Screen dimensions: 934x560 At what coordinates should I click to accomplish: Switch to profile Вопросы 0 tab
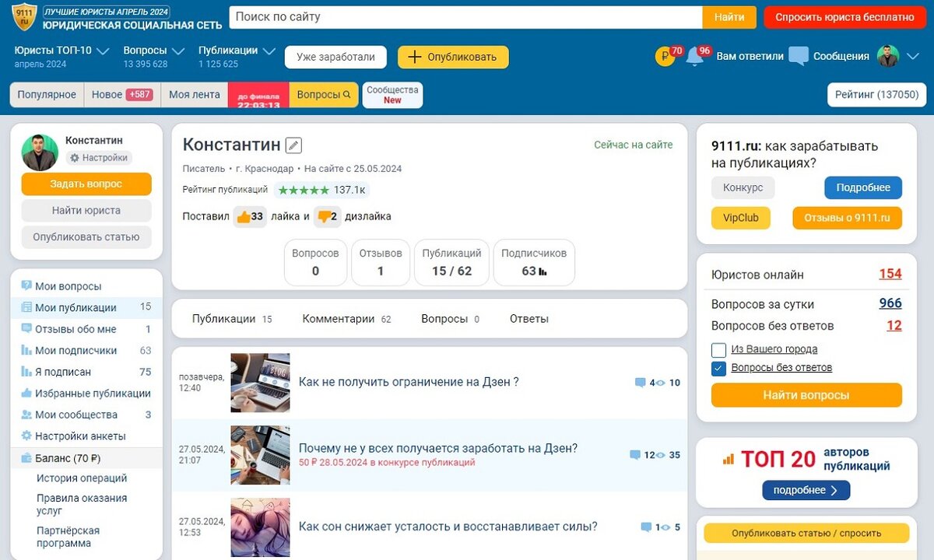[450, 319]
